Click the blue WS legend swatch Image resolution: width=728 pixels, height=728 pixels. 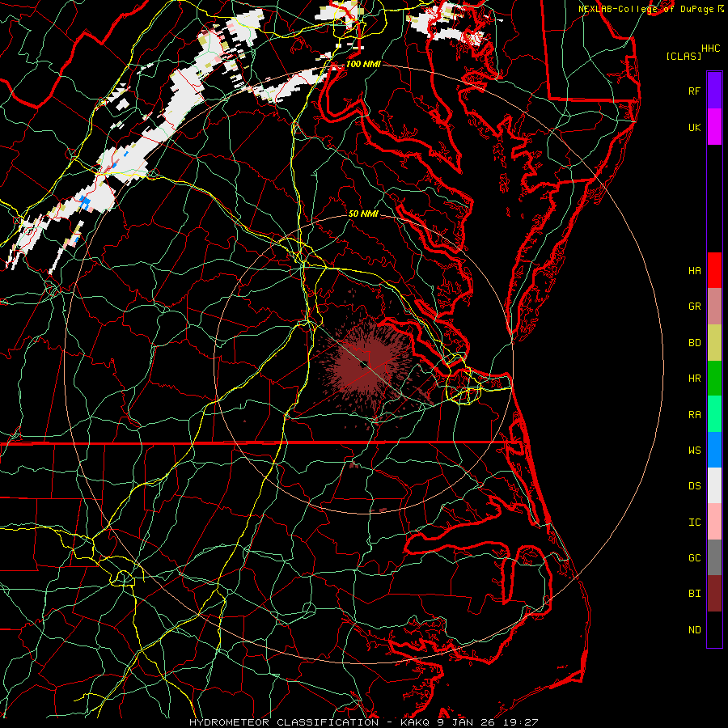[x=714, y=450]
